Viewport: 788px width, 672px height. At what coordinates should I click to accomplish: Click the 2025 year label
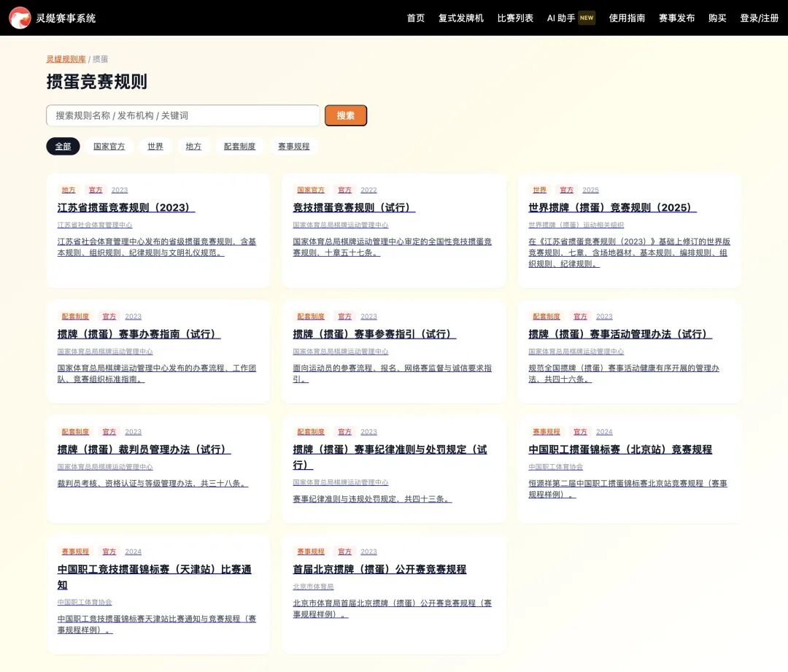[x=590, y=190]
